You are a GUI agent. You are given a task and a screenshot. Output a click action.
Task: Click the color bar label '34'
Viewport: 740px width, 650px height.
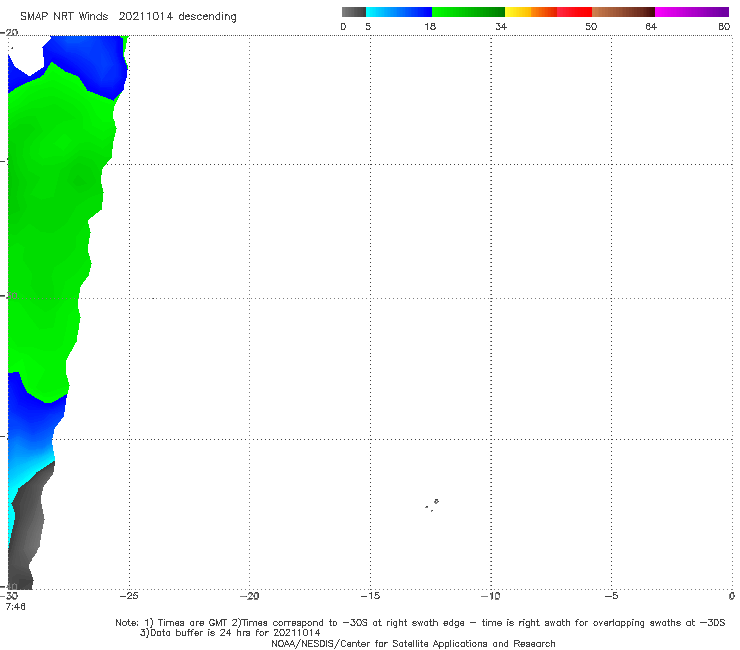(x=501, y=26)
